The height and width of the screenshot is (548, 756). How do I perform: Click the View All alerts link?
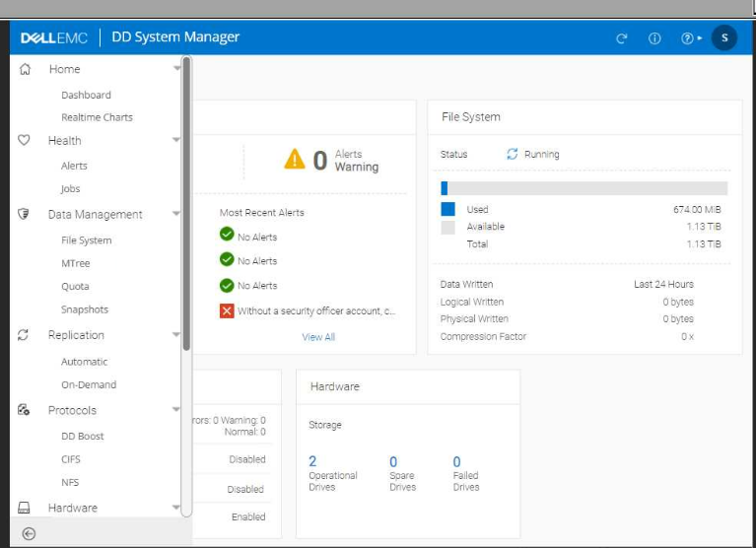318,337
